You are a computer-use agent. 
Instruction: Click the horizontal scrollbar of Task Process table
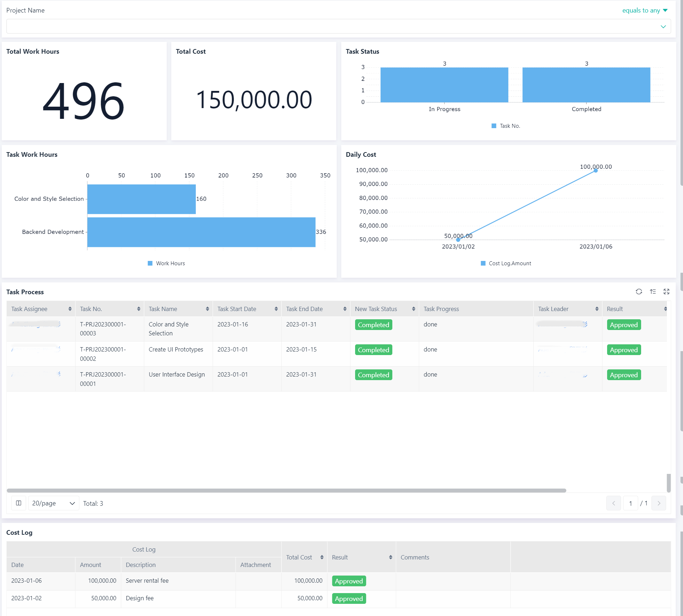[286, 490]
